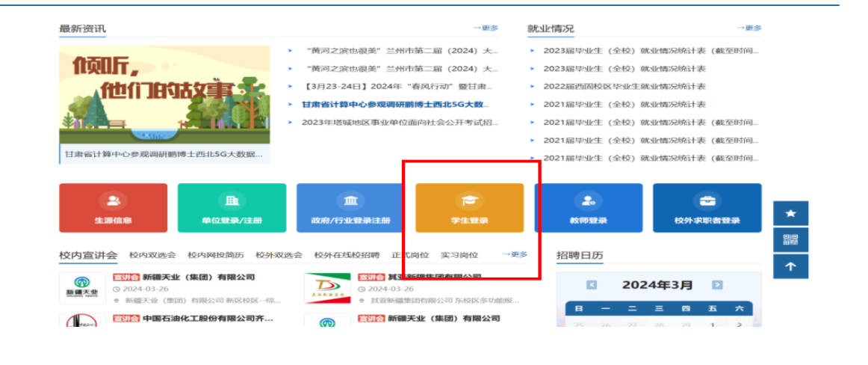Open the 校外求职者登录 briefcase tile
The image size is (868, 365).
pyautogui.click(x=707, y=208)
